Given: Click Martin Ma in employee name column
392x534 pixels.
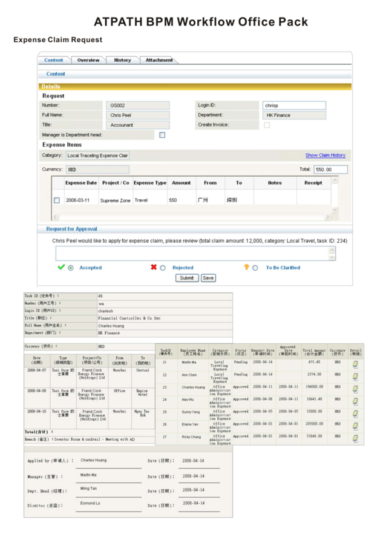Looking at the screenshot, I should click(189, 362).
